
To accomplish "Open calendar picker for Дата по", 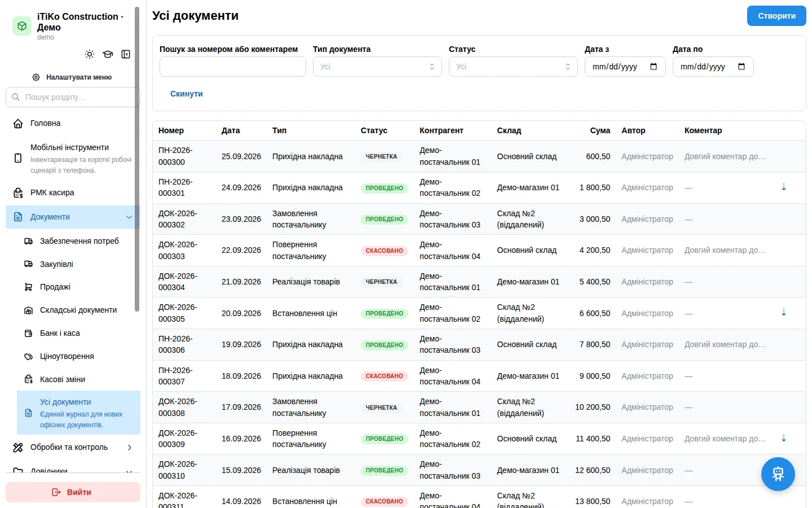I will tap(742, 67).
